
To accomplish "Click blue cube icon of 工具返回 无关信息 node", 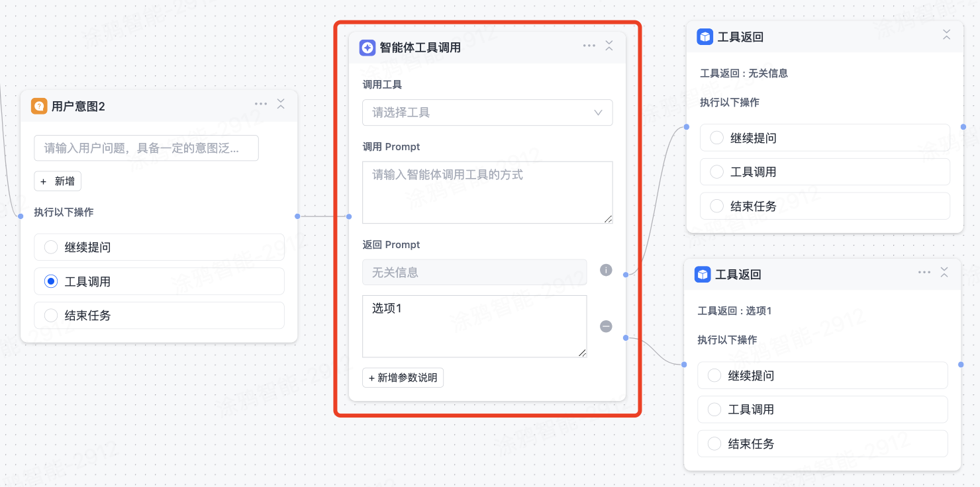I will click(x=705, y=36).
